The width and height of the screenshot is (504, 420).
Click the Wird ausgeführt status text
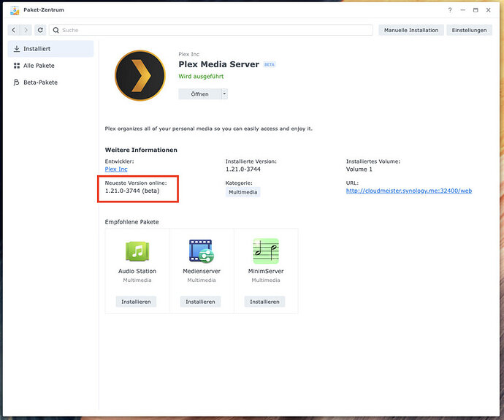pos(201,77)
